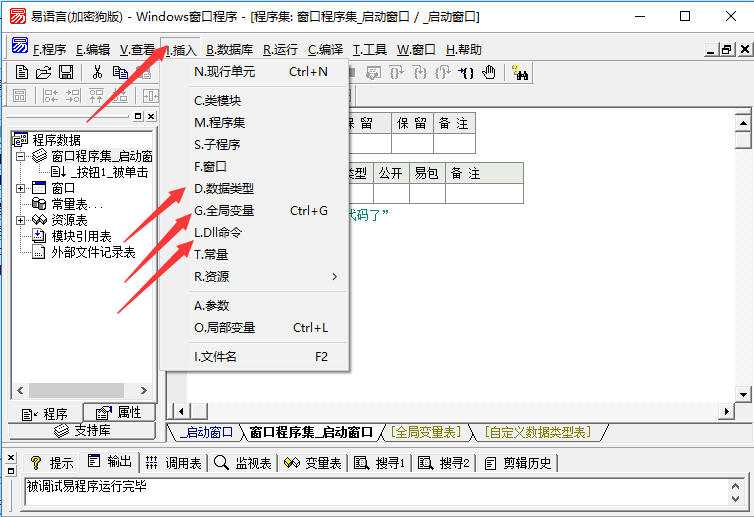Open the H.帮助 menu
Screen dimensions: 754x517
(464, 50)
